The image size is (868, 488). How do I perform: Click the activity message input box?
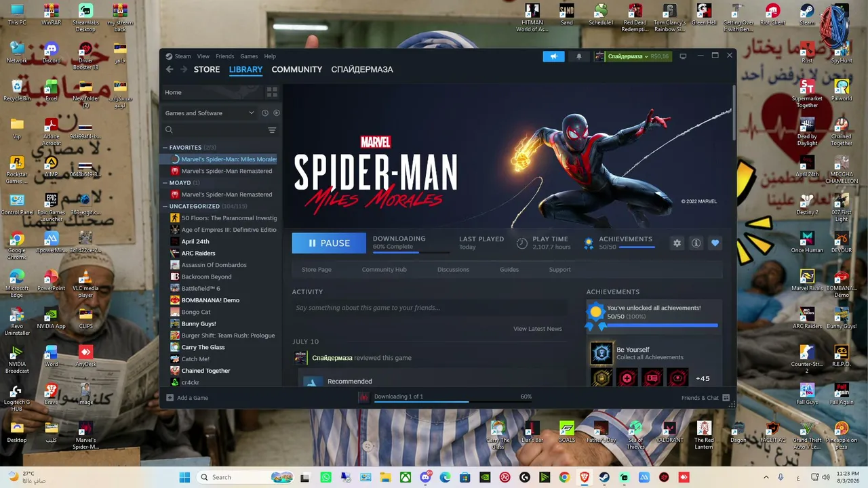[x=429, y=308]
